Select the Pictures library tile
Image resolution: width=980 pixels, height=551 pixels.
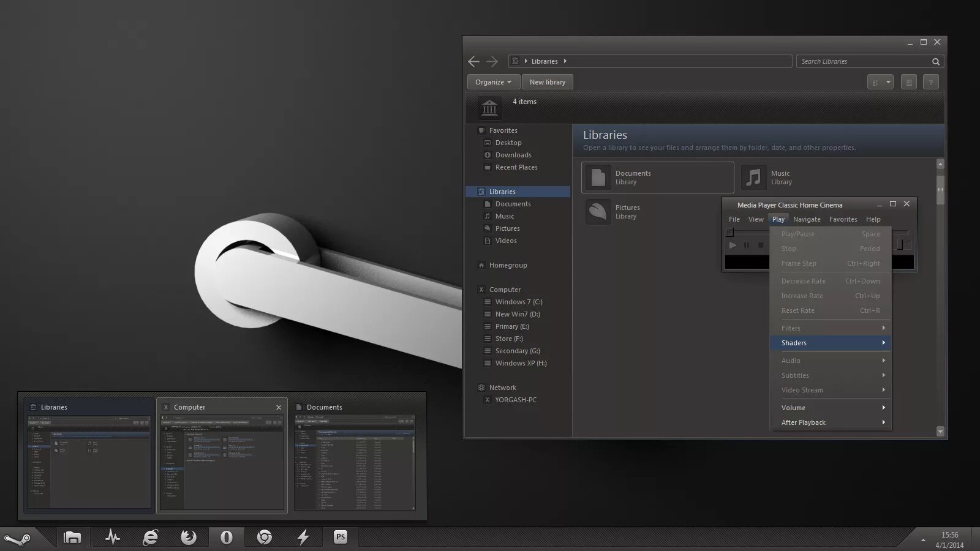coord(612,212)
